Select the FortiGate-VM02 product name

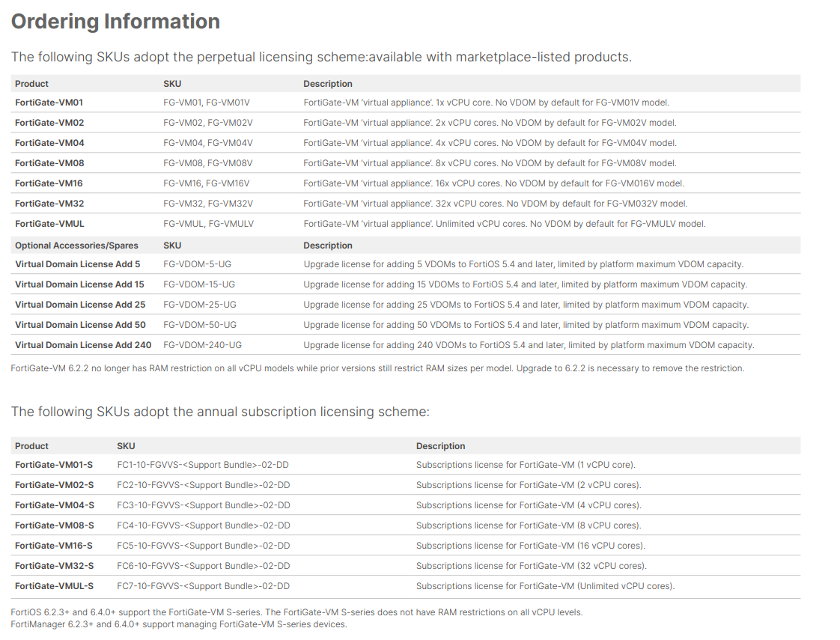(49, 123)
